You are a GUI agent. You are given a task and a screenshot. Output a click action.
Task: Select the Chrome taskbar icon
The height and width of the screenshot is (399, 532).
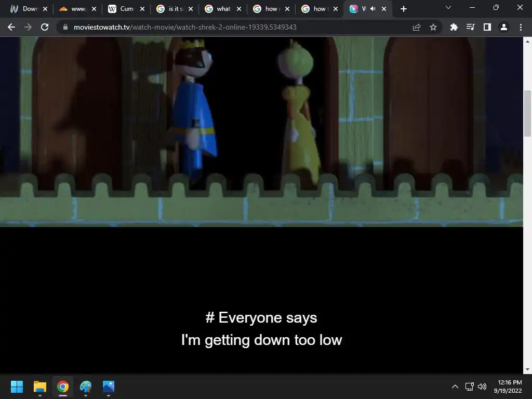pyautogui.click(x=62, y=387)
